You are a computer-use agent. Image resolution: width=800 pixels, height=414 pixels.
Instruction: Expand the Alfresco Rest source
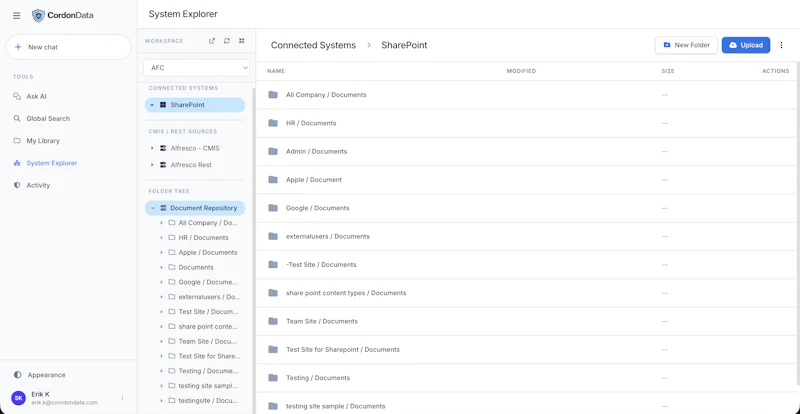coord(152,165)
